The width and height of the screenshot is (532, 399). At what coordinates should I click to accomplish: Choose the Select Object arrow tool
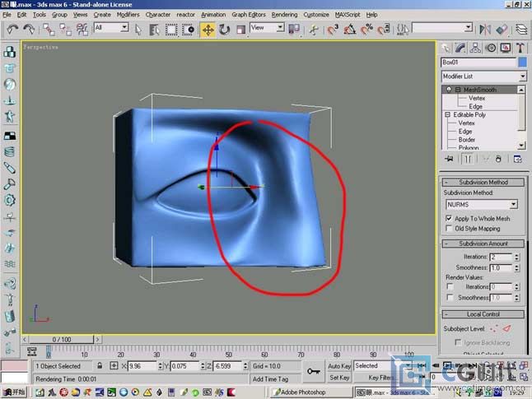tap(138, 30)
